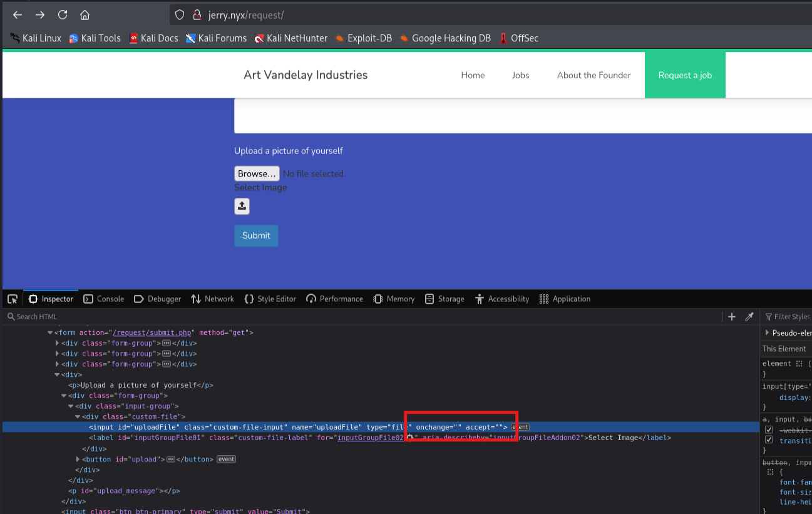812x514 pixels.
Task: Open the Jobs navigation link
Action: (x=520, y=75)
